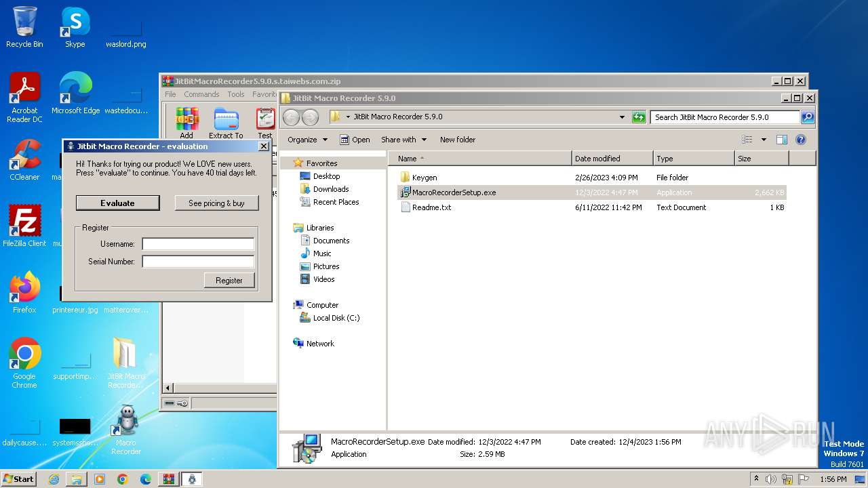868x488 pixels.
Task: Show hidden system tray icons
Action: (757, 479)
